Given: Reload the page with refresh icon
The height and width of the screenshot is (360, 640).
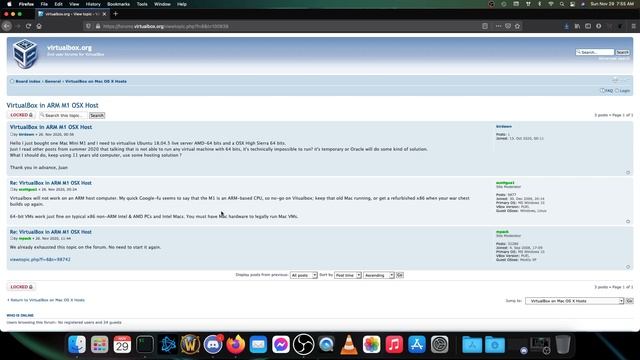Looking at the screenshot, I should pos(28,26).
